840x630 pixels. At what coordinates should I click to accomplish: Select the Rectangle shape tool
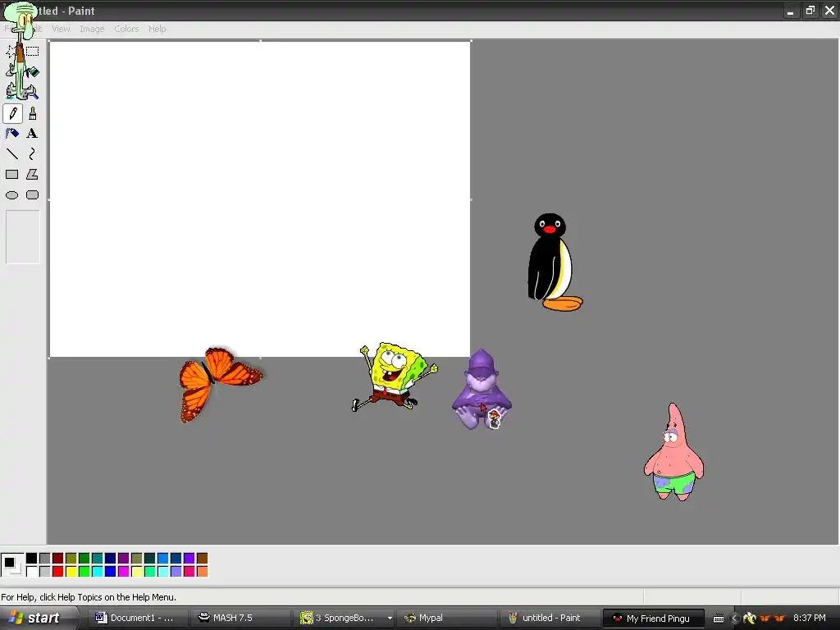(12, 175)
